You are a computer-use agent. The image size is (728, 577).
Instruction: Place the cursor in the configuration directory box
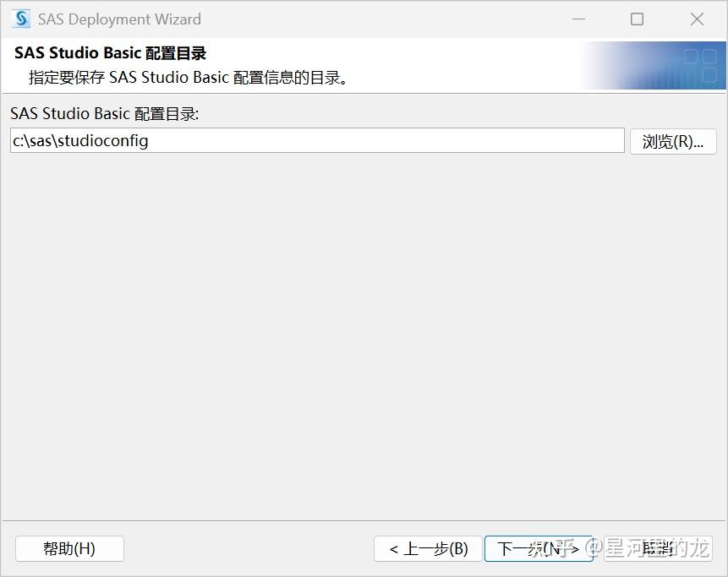(317, 141)
